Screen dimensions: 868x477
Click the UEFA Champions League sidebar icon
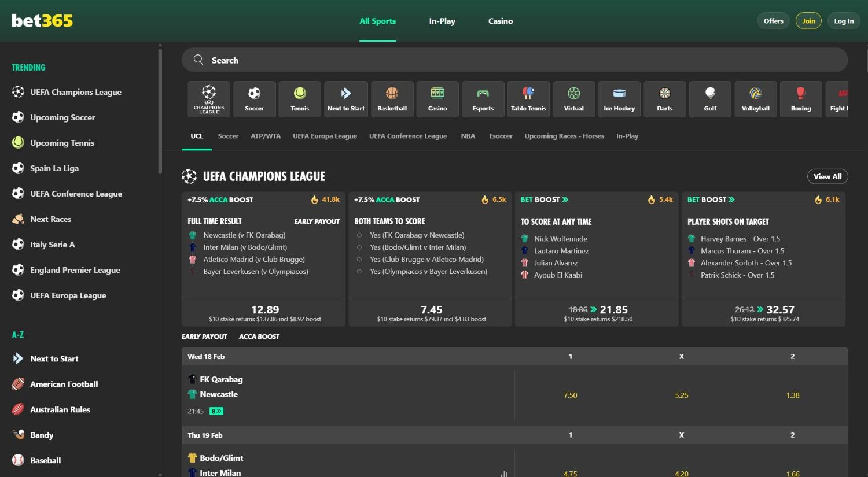[18, 91]
